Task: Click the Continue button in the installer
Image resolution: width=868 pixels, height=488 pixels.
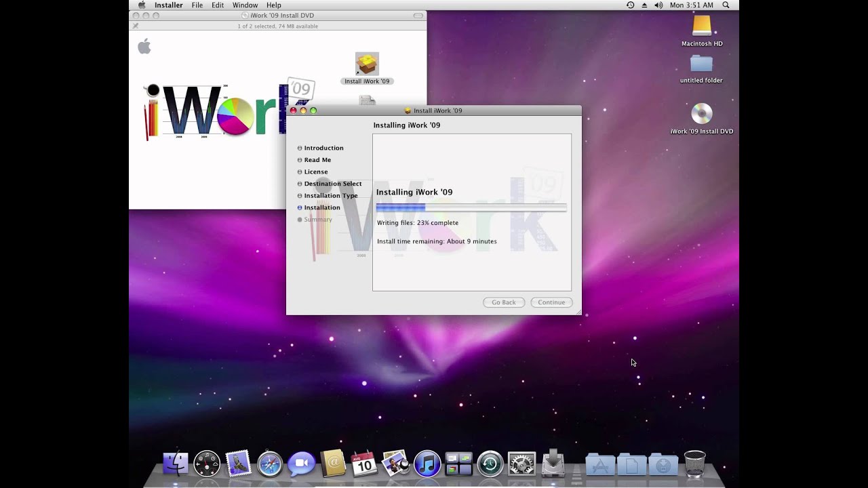Action: coord(551,302)
